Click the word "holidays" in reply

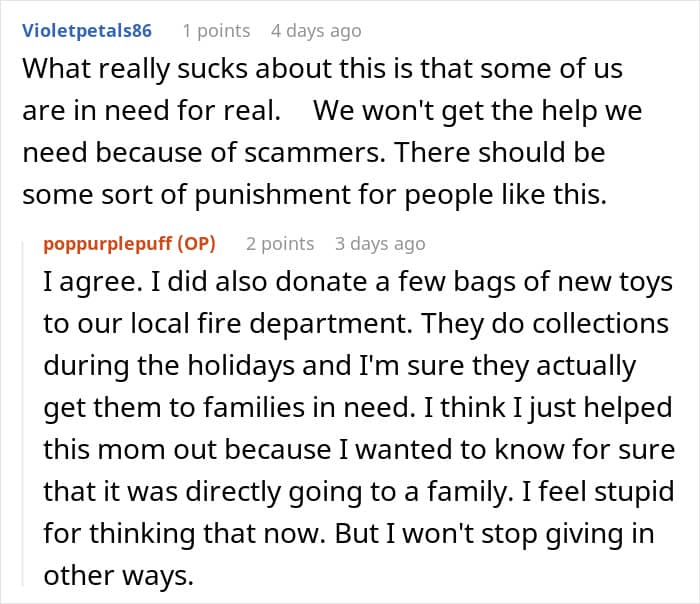click(241, 366)
